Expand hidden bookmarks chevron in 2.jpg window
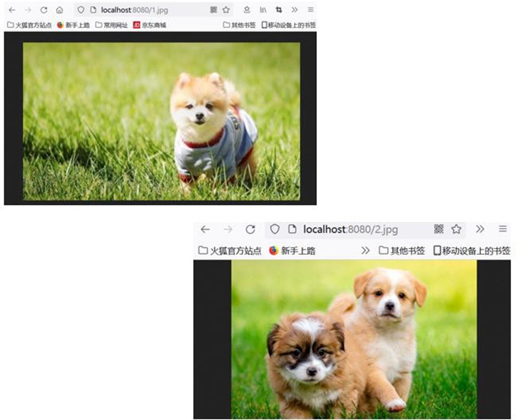This screenshot has height=420, width=522. [365, 250]
